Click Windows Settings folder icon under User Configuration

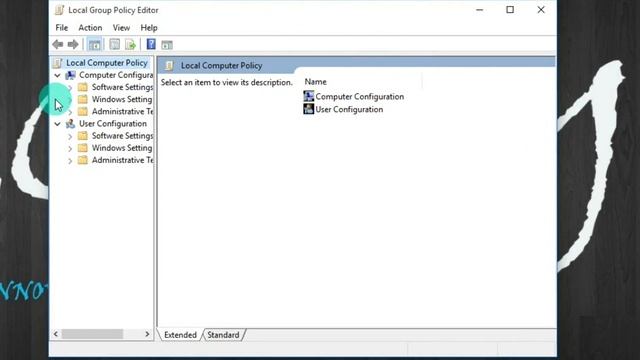tap(83, 148)
